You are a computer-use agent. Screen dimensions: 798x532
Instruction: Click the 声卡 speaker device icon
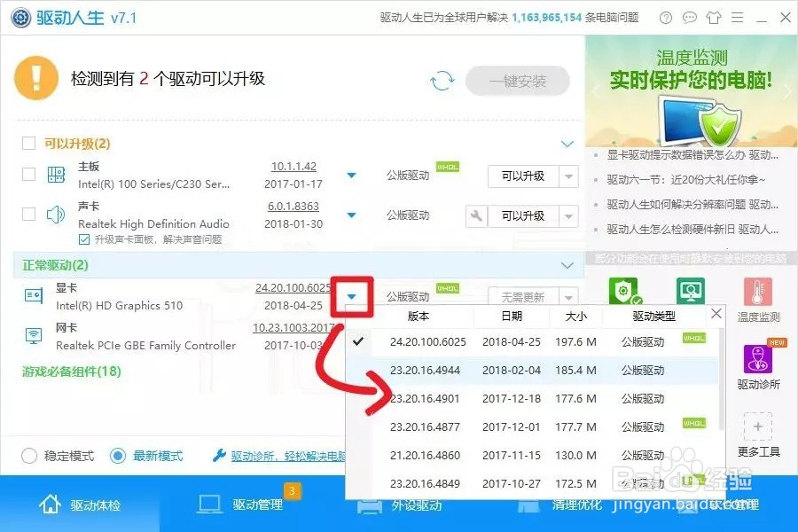(56, 215)
